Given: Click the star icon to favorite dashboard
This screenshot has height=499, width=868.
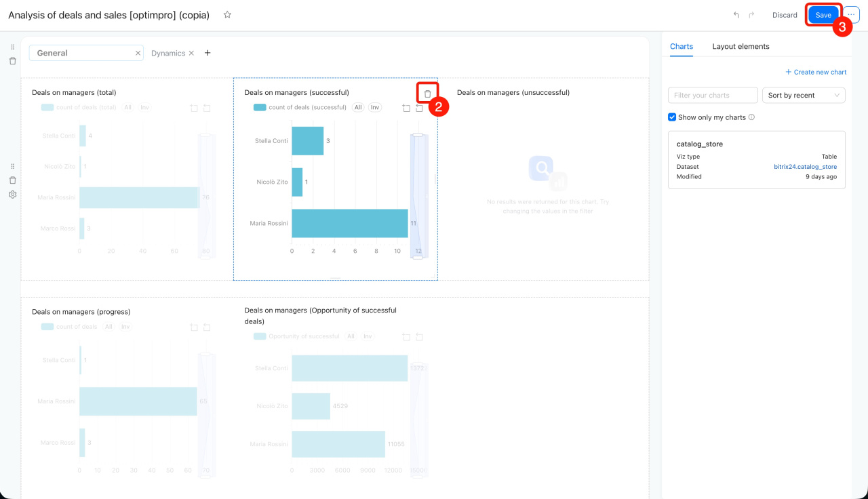Looking at the screenshot, I should click(x=227, y=14).
